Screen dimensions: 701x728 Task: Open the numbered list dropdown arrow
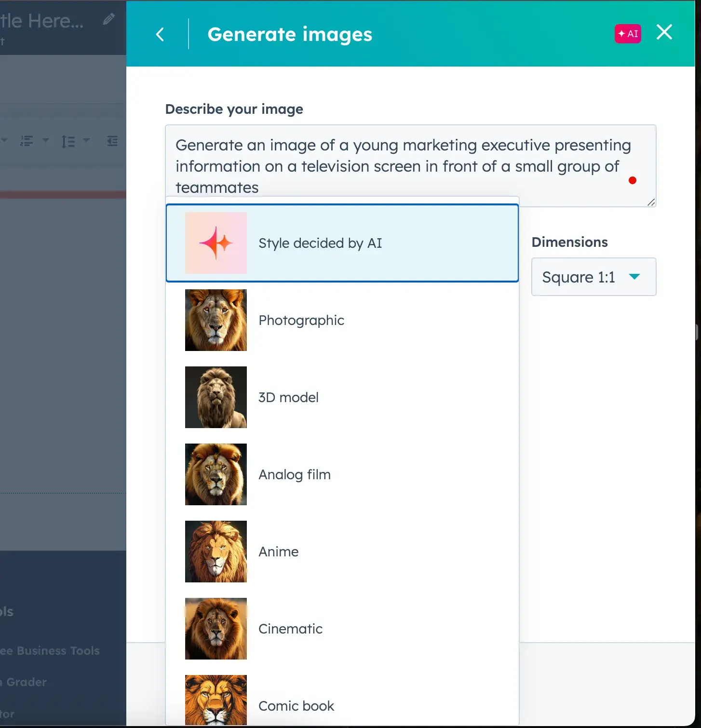46,140
